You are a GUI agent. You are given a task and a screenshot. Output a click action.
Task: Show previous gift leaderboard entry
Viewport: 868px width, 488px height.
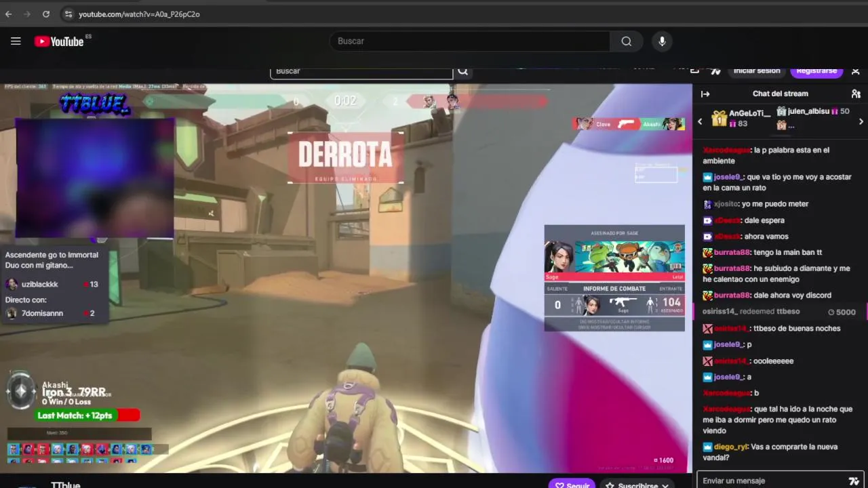pos(700,122)
